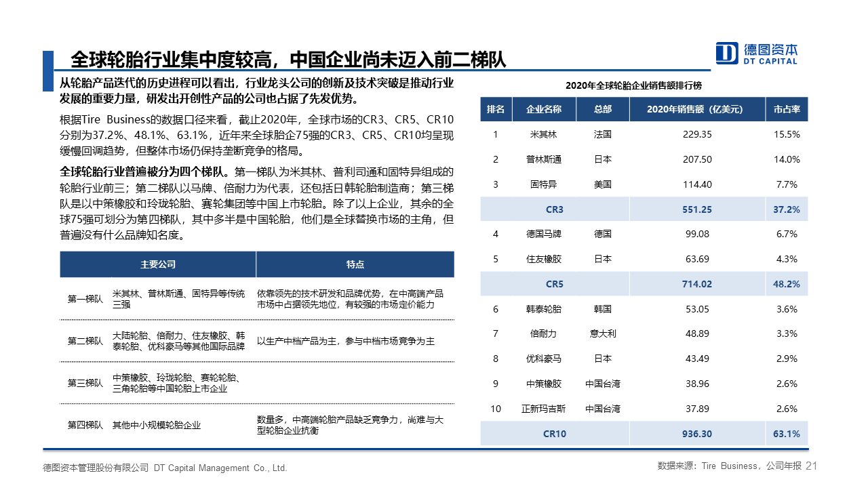The height and width of the screenshot is (488, 868).
Task: Click the 以生产中档产品为主 description cell
Action: click(x=346, y=341)
